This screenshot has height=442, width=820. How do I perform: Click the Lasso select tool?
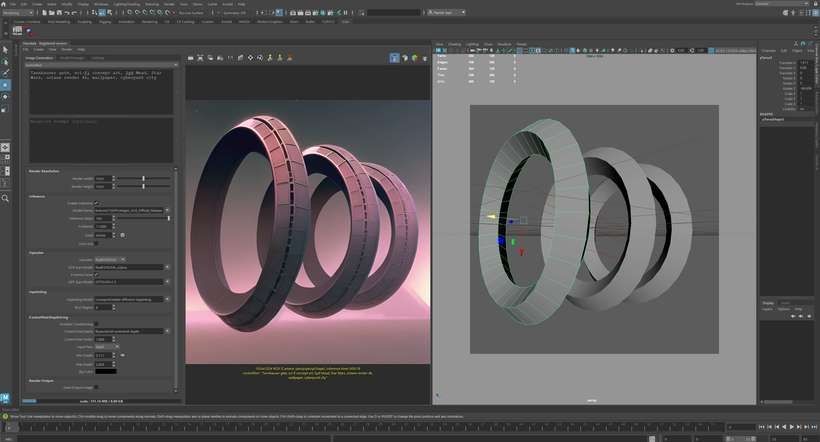5,61
